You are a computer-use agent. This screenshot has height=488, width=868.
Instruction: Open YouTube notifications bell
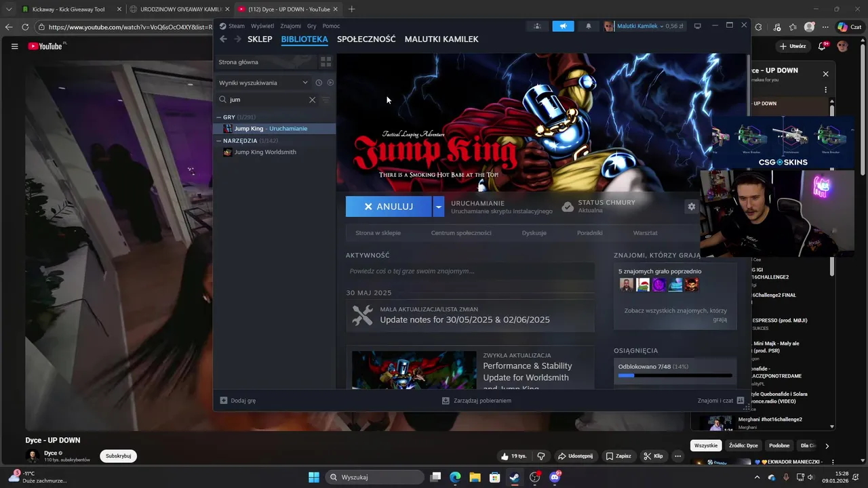pos(822,46)
